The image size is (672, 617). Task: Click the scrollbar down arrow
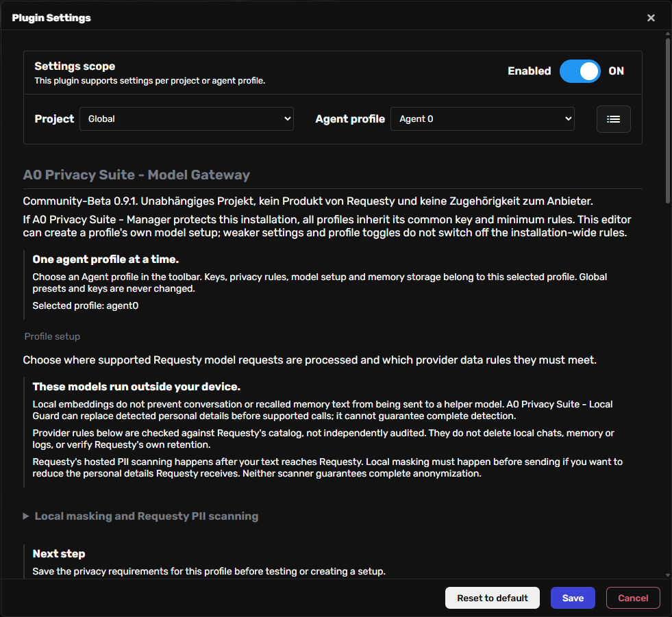[x=668, y=575]
